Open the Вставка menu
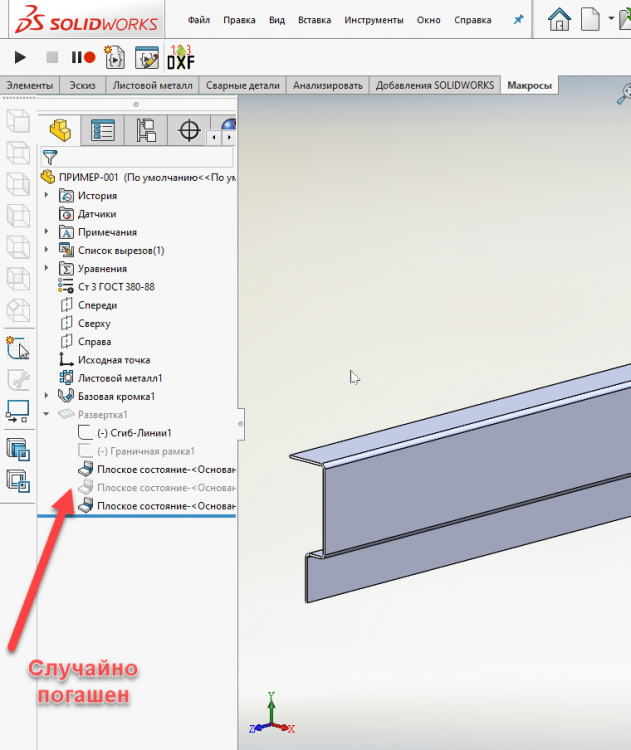The width and height of the screenshot is (631, 750). coord(314,20)
